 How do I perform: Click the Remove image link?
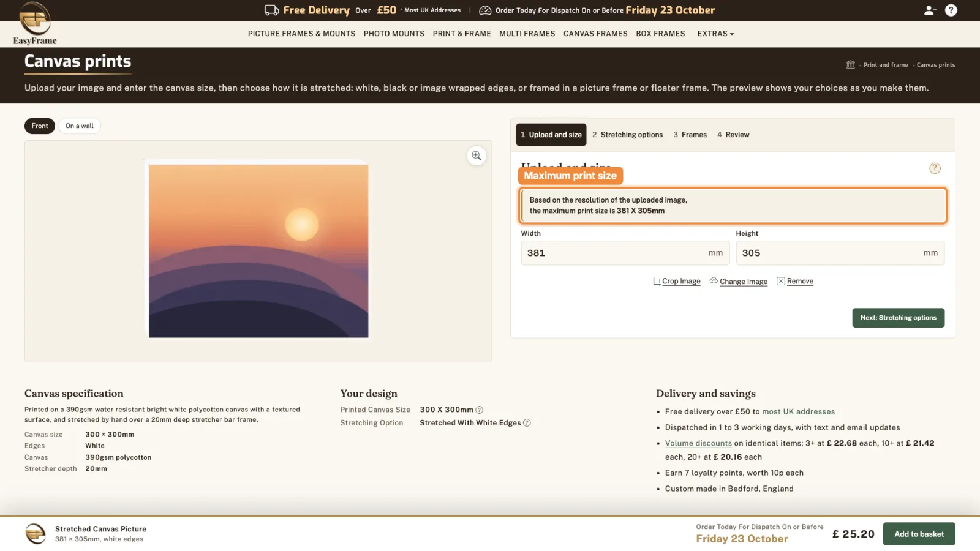(x=795, y=282)
